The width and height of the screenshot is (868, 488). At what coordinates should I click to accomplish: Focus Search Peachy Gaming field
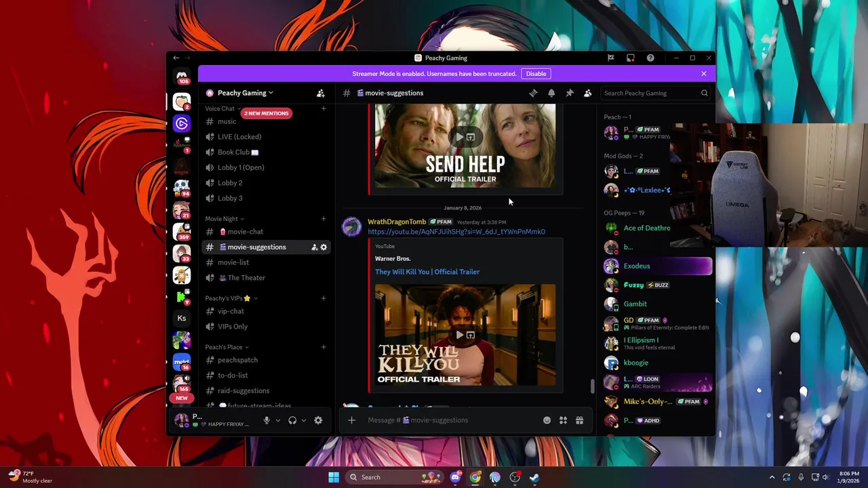(x=655, y=94)
